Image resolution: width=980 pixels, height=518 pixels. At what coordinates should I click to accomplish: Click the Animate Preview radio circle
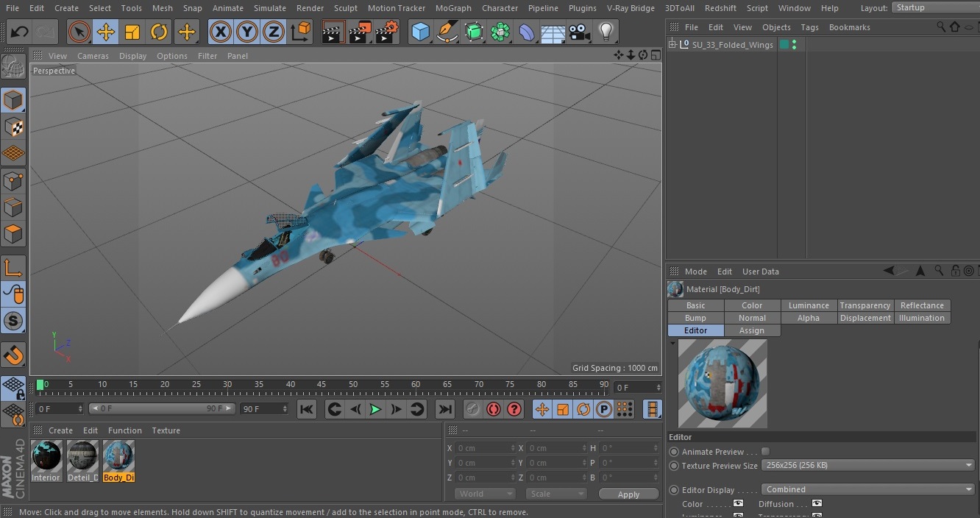coord(674,452)
